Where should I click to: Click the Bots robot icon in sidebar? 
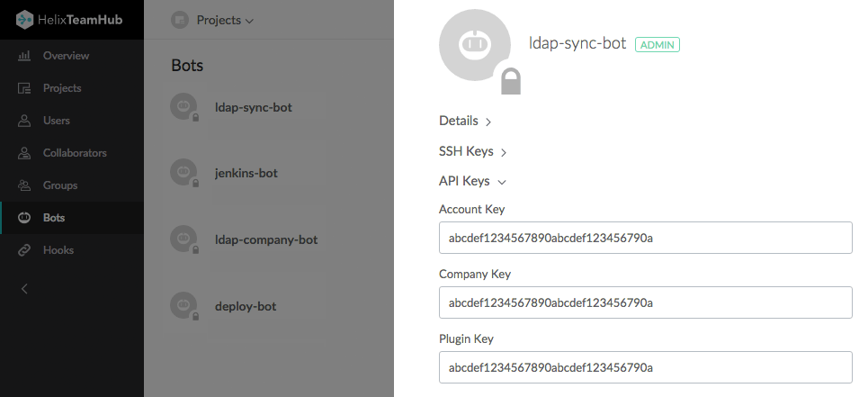[x=24, y=218]
